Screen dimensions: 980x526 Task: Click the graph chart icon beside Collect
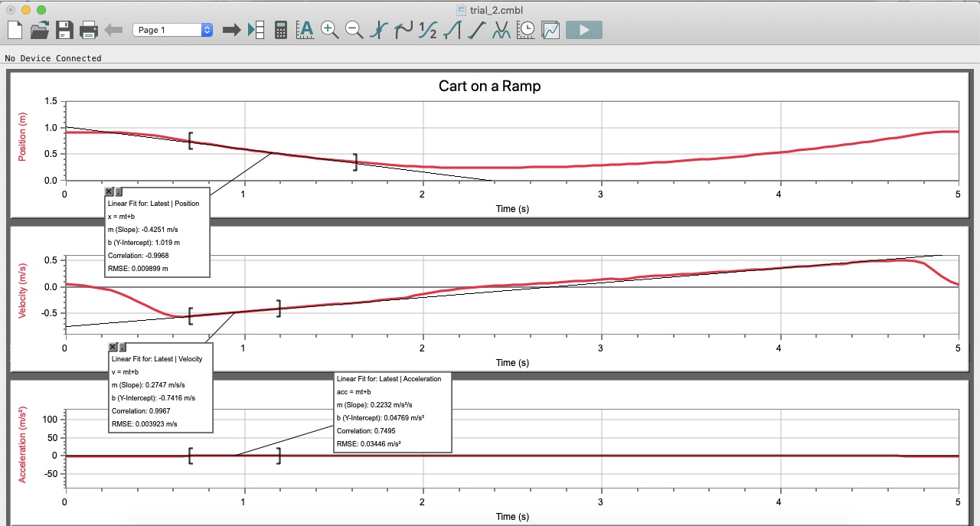tap(550, 30)
